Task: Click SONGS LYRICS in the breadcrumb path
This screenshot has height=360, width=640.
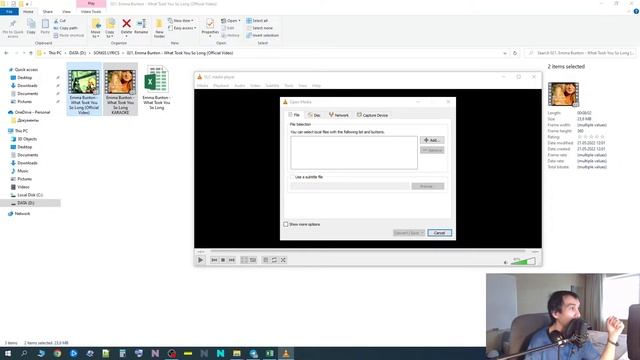Action: click(x=106, y=53)
